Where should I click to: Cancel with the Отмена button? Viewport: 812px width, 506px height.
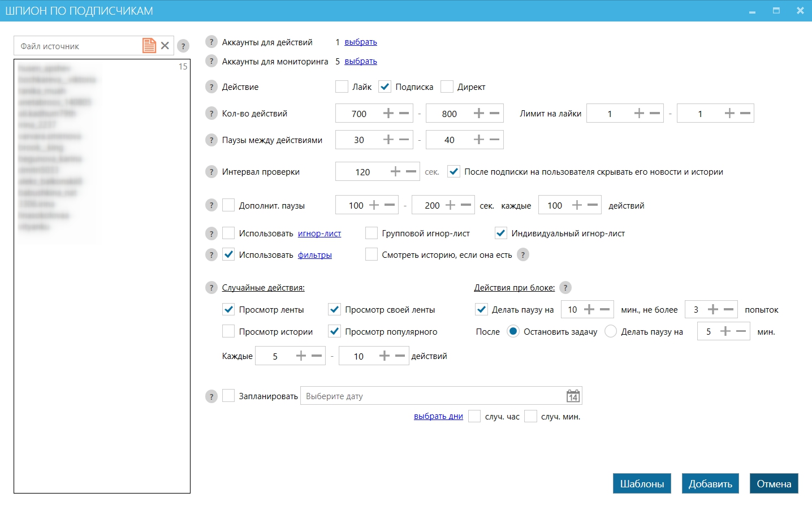tap(774, 483)
